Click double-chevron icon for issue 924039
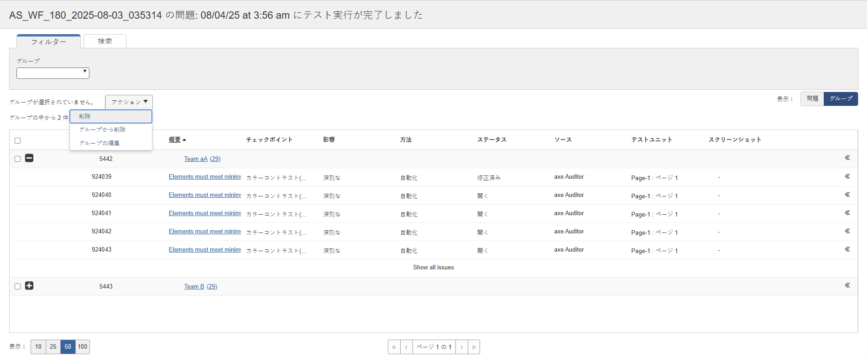The width and height of the screenshot is (868, 356). pos(847,176)
